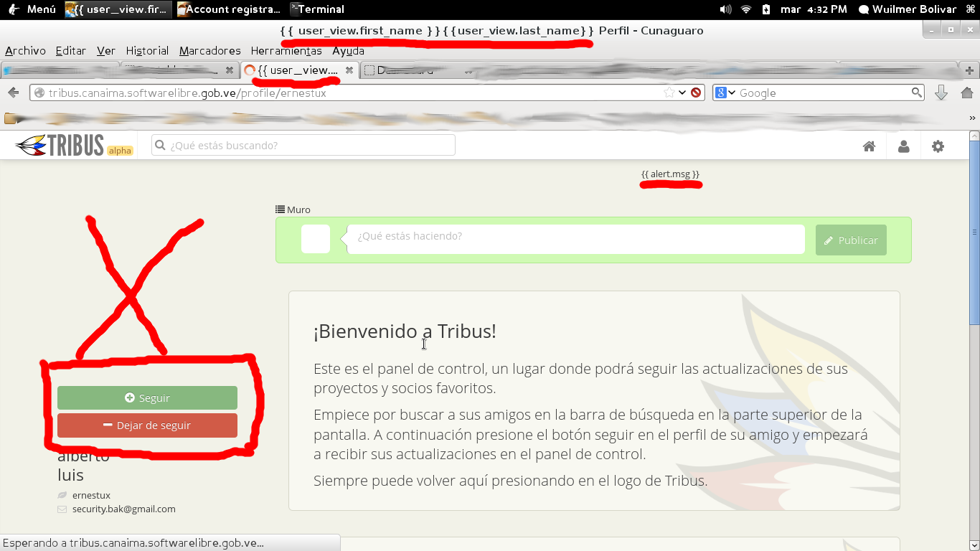
Task: Click the {{ alert.msg }} text
Action: (x=670, y=174)
